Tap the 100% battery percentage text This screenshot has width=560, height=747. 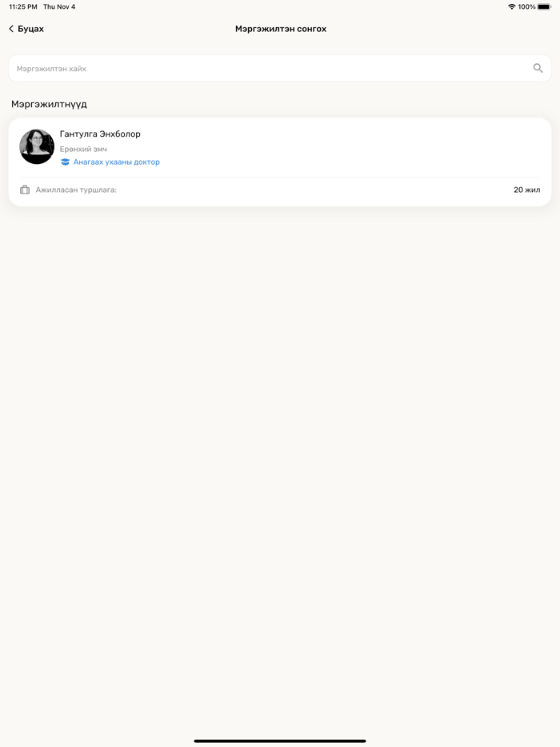coord(526,6)
